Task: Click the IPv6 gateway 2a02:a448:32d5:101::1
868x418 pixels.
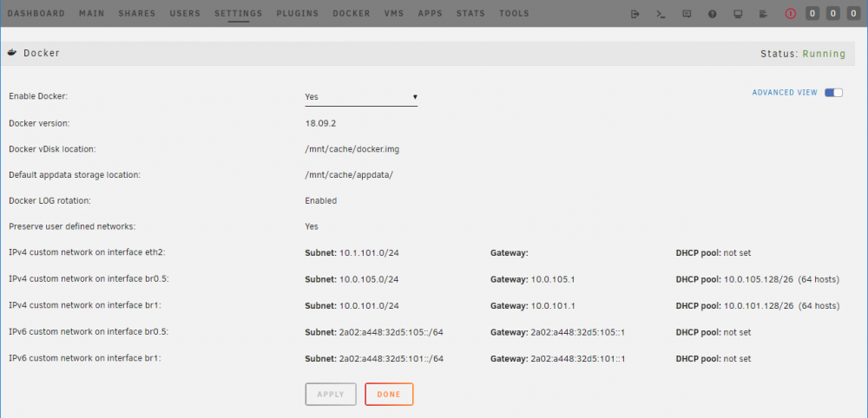Action: click(x=578, y=358)
